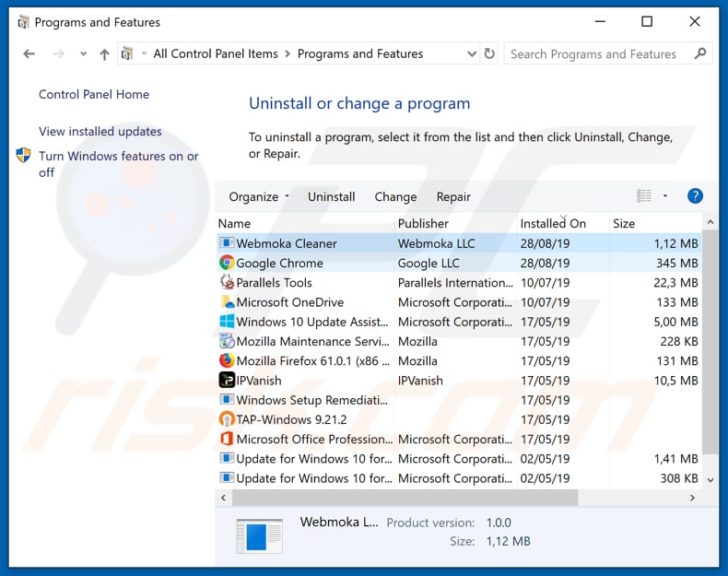Viewport: 728px width, 576px height.
Task: Select the TAP-Windows 9.21.2 name text
Action: pyautogui.click(x=291, y=419)
